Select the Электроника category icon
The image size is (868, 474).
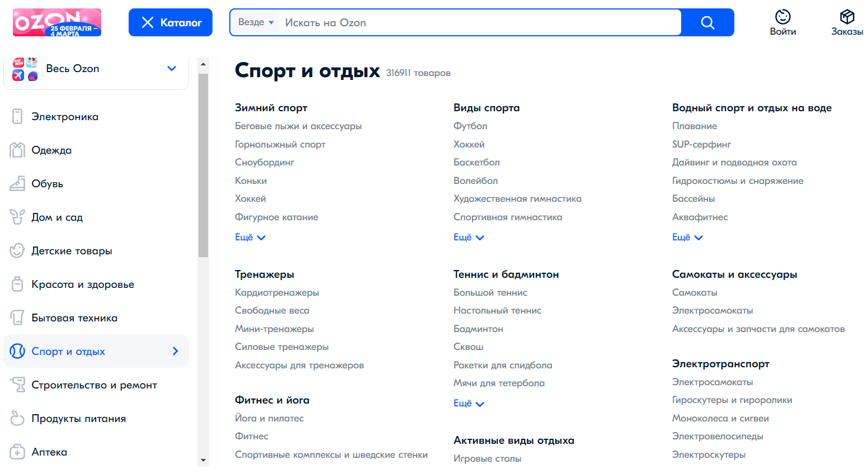tap(17, 116)
